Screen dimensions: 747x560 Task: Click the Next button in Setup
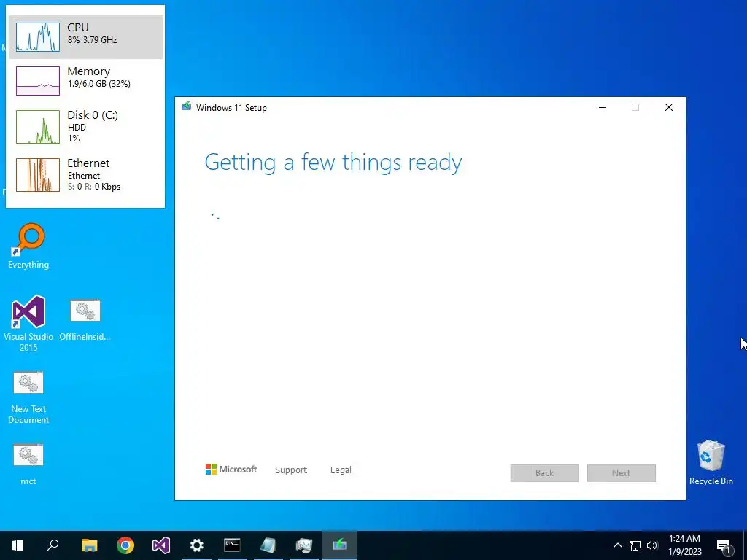click(x=622, y=472)
